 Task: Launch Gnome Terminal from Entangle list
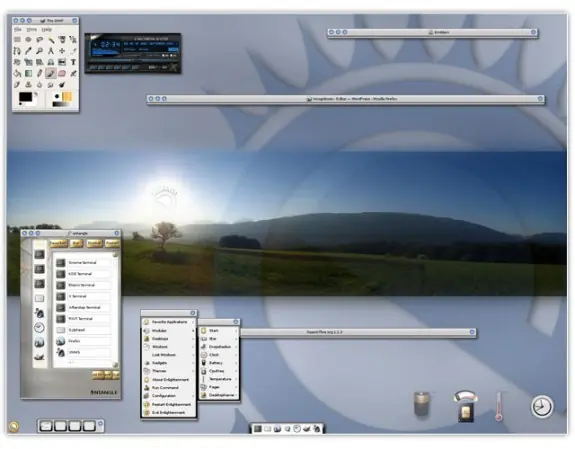pos(83,263)
